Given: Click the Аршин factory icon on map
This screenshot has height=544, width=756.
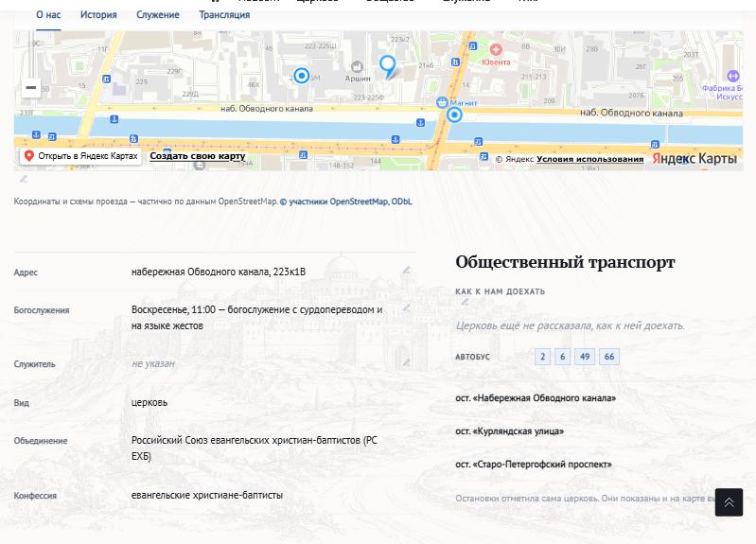Looking at the screenshot, I should tap(357, 66).
